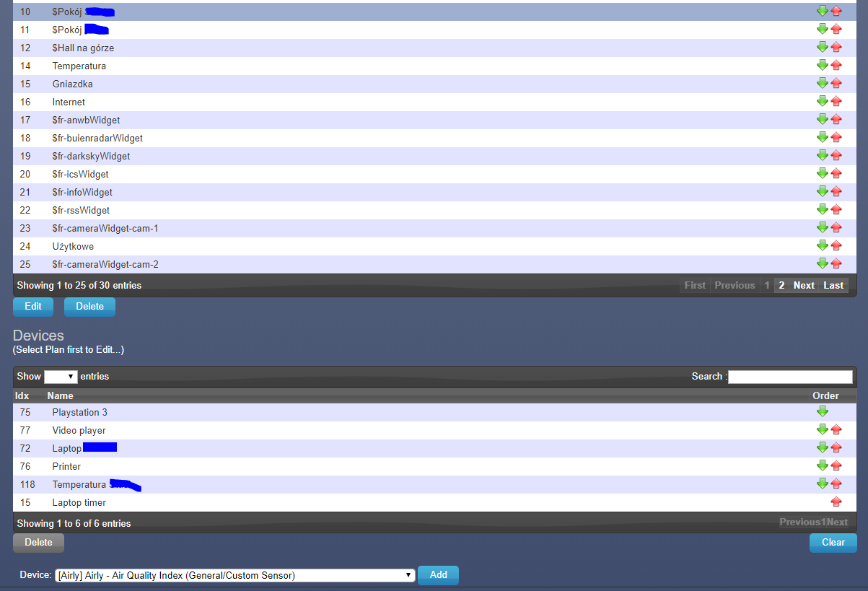The width and height of the screenshot is (868, 591).
Task: Click green down arrow for Gniazdka
Action: (822, 83)
